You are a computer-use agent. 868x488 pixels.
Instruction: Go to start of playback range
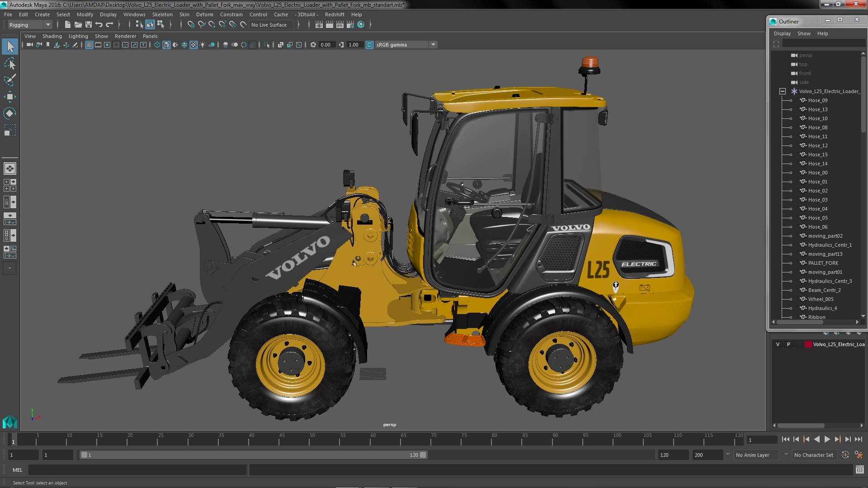(786, 439)
